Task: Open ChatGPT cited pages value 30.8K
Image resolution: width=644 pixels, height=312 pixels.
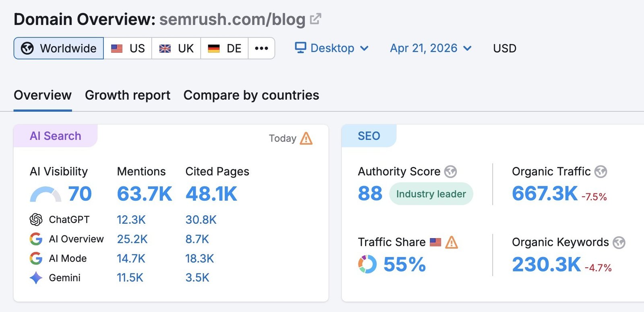Action: point(201,220)
